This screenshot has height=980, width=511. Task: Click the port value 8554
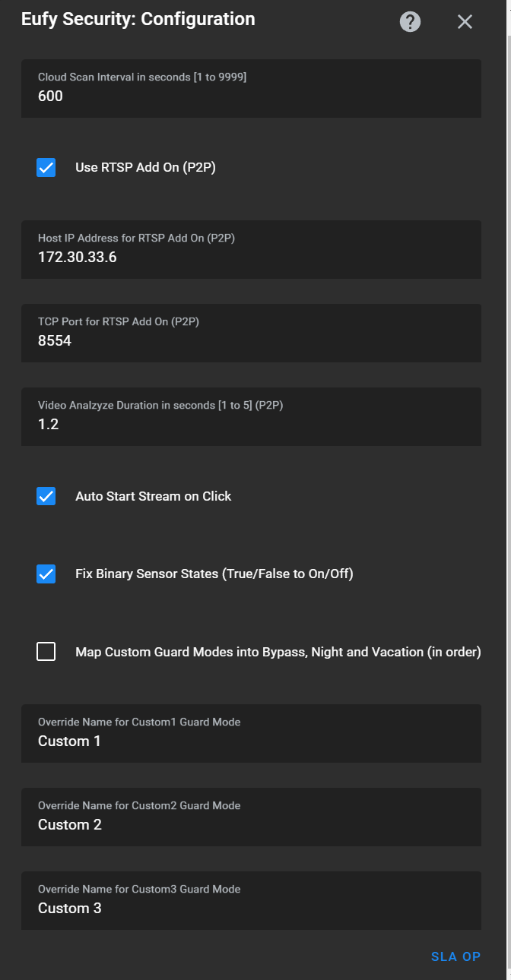tap(55, 340)
